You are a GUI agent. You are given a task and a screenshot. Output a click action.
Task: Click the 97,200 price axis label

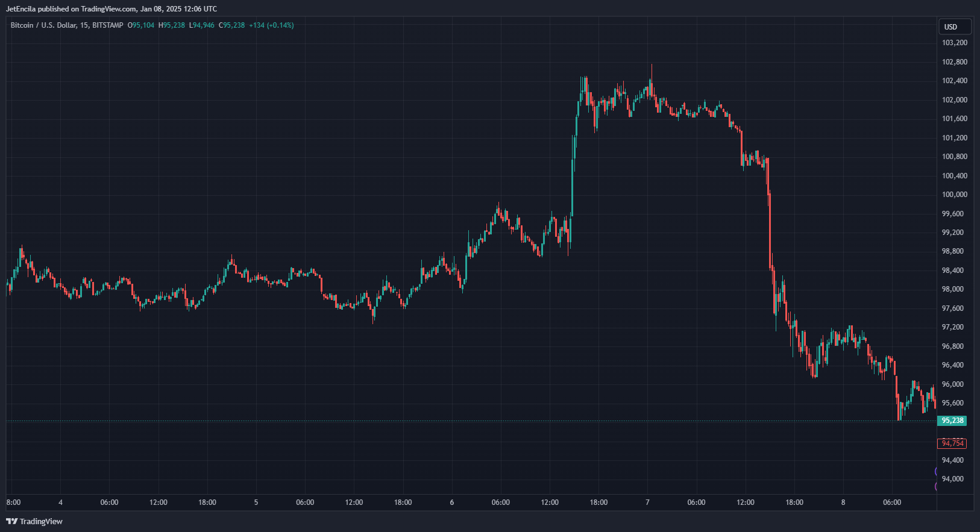pos(952,327)
